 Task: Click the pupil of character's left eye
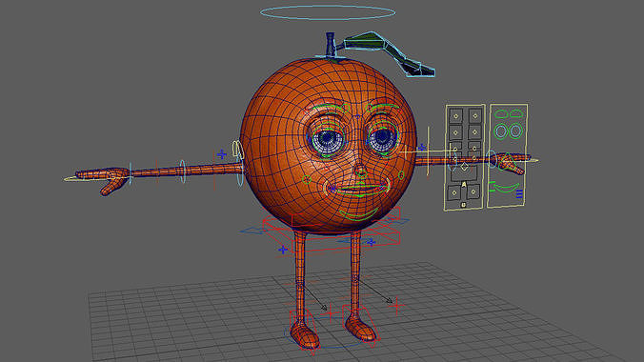click(x=383, y=136)
